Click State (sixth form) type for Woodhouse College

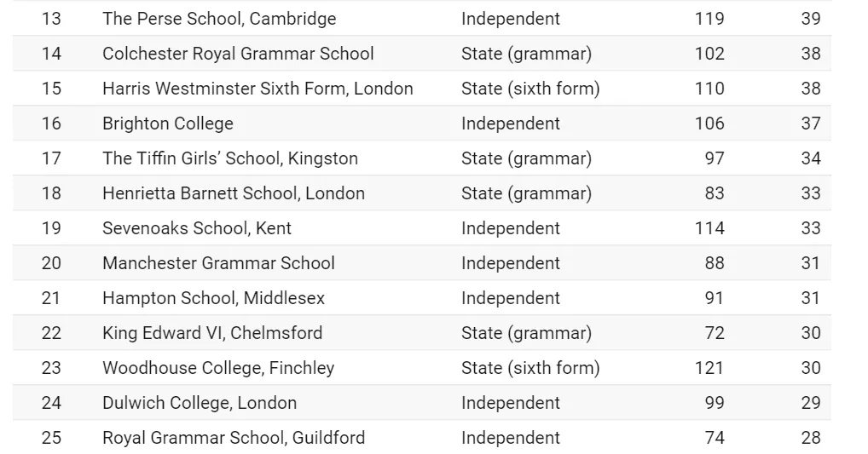pos(530,368)
